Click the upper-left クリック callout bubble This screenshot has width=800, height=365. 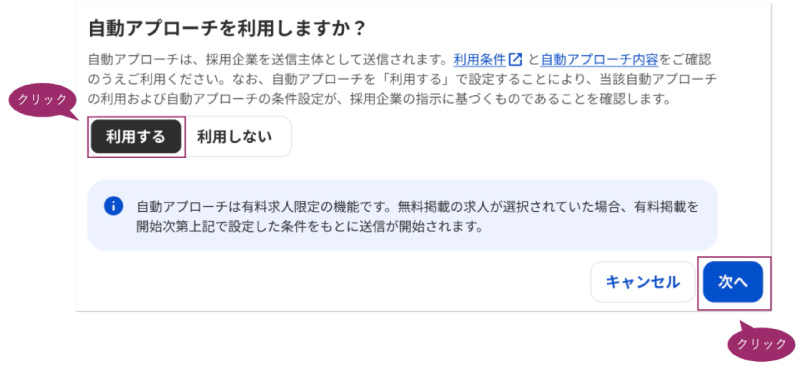pos(42,101)
